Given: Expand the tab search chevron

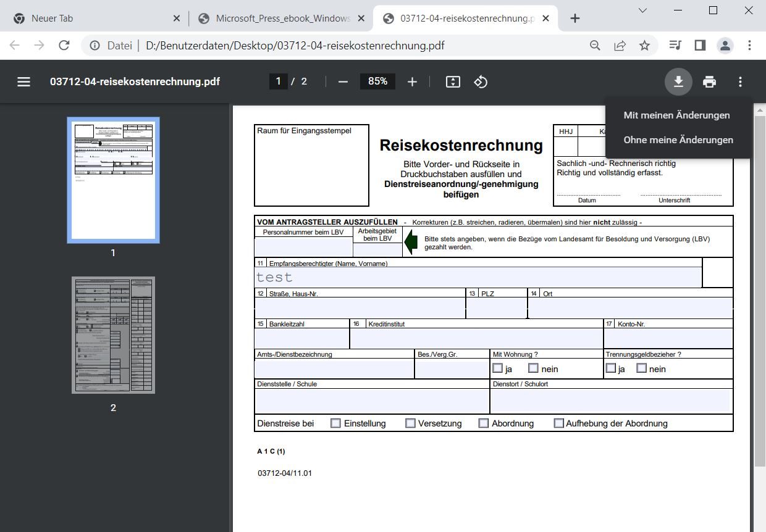Looking at the screenshot, I should [642, 10].
